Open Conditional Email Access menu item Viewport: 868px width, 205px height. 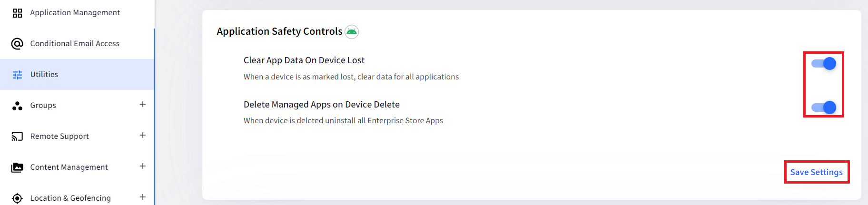pos(77,44)
